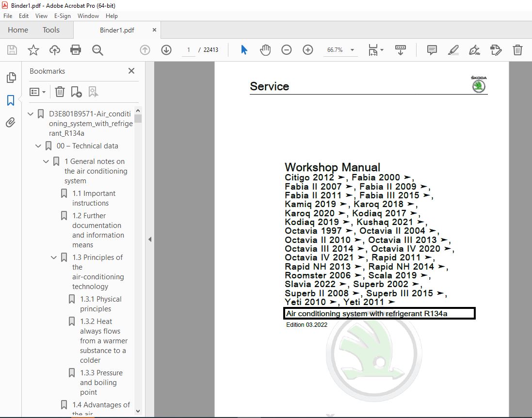
Task: Zoom in with the plus icon
Action: tap(308, 50)
